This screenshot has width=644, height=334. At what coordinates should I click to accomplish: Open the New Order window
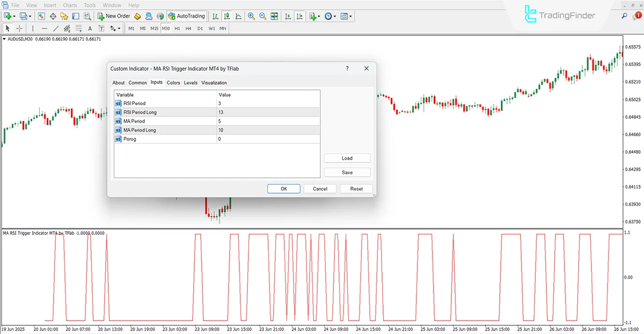[x=113, y=16]
